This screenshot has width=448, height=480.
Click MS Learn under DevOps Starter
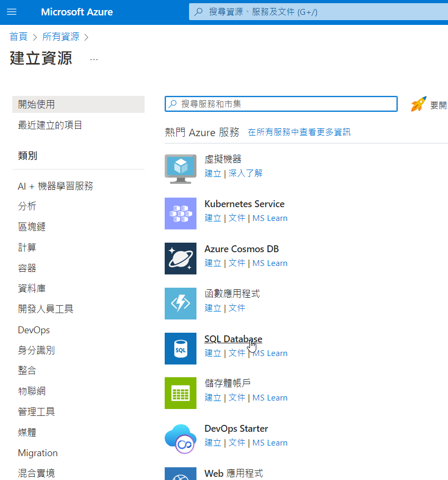point(270,443)
